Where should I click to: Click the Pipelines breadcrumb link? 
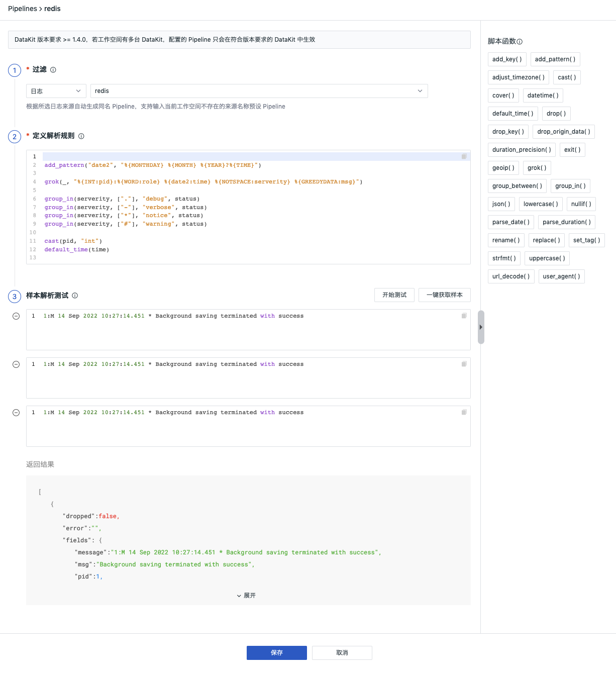click(23, 9)
